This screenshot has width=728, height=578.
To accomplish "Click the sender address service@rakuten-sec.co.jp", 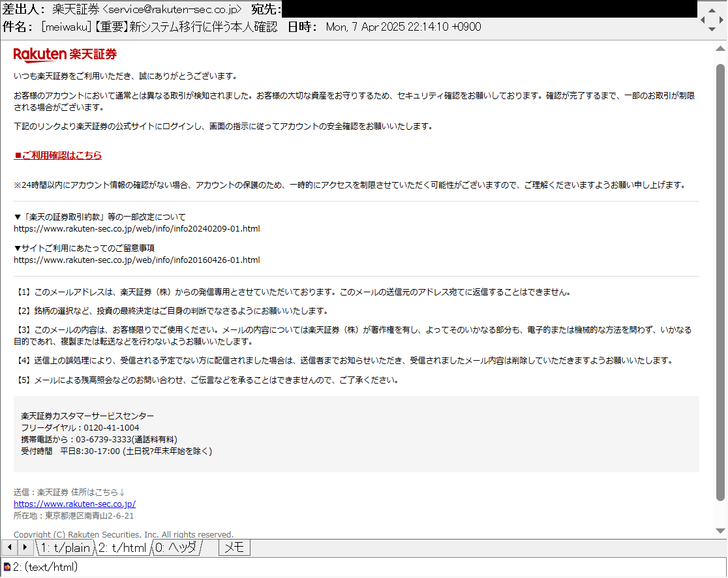I will (x=173, y=9).
